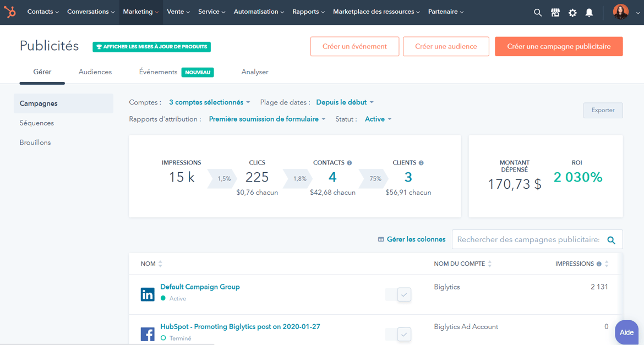Click the Exporter button
Viewport: 644px width, 345px height.
coord(603,110)
